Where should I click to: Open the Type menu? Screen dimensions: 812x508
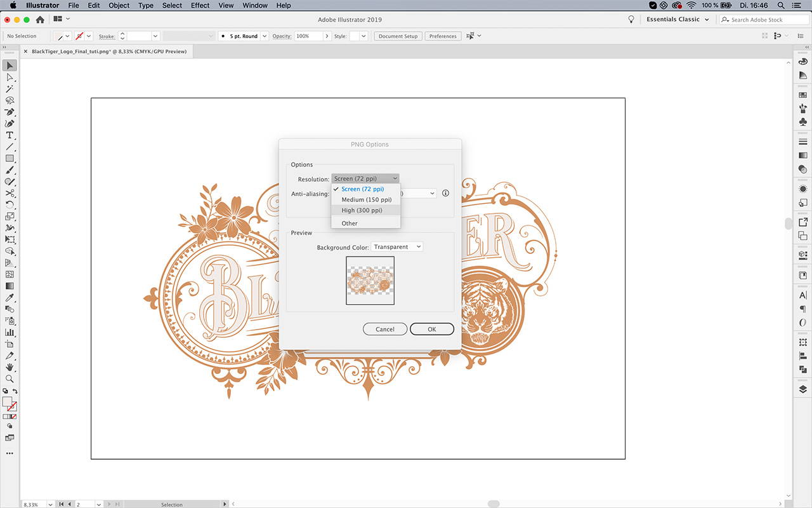coord(146,5)
